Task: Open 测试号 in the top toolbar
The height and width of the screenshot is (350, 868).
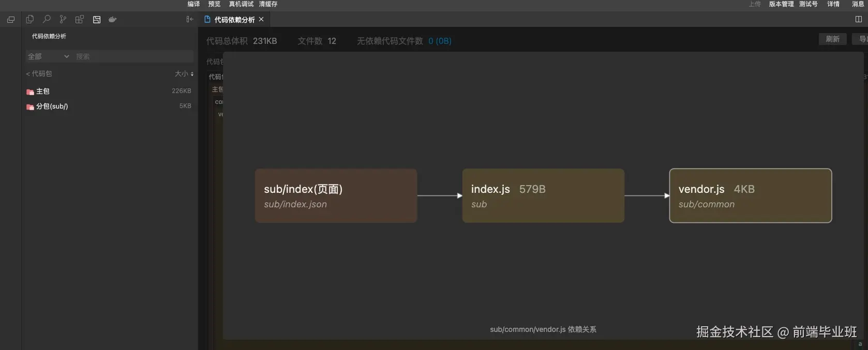Action: tap(809, 4)
